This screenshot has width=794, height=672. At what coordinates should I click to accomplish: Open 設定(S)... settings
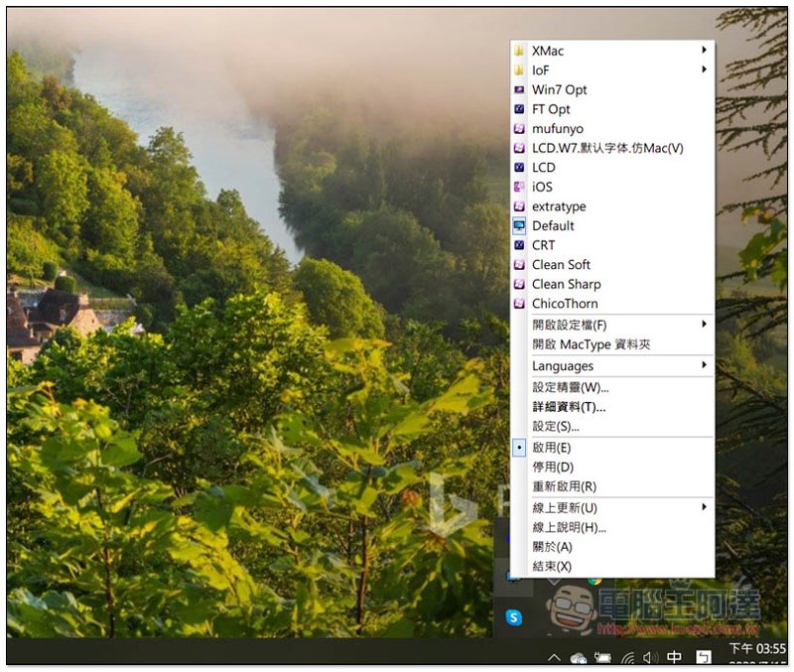pyautogui.click(x=612, y=427)
